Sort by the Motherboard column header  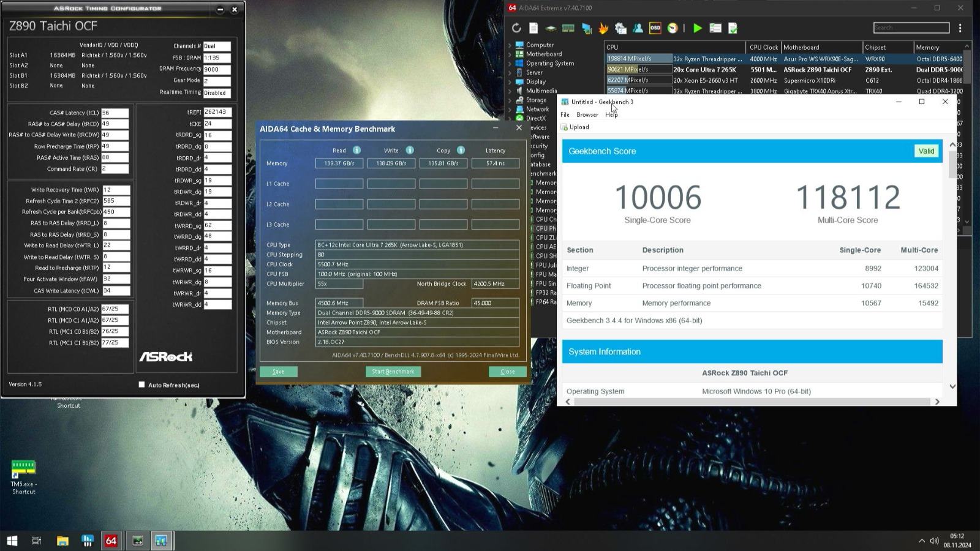[x=821, y=47]
